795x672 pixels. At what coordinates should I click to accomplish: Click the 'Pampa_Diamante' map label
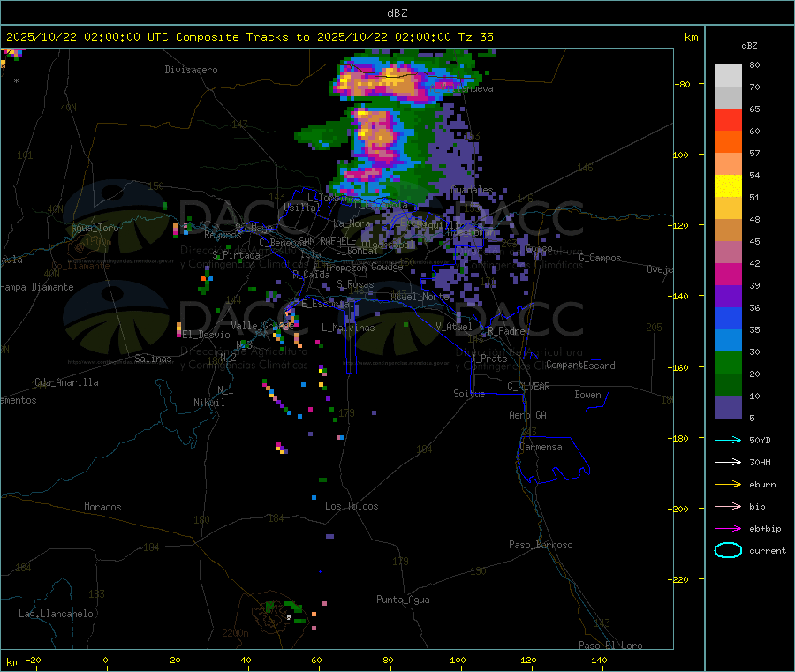[x=37, y=287]
